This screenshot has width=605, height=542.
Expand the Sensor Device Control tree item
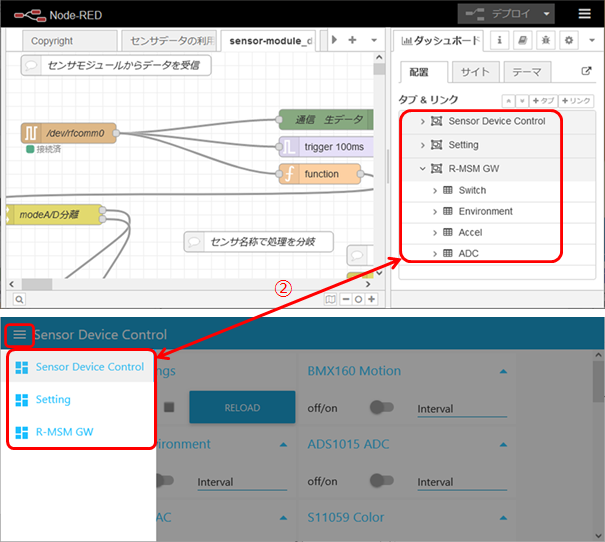click(423, 121)
